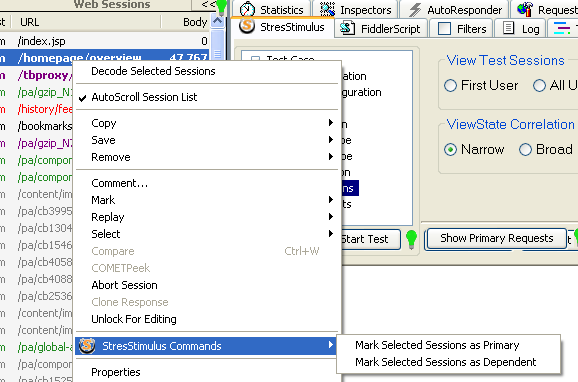578x382 pixels.
Task: Click green lightbulb beside Start Test
Action: click(x=411, y=240)
